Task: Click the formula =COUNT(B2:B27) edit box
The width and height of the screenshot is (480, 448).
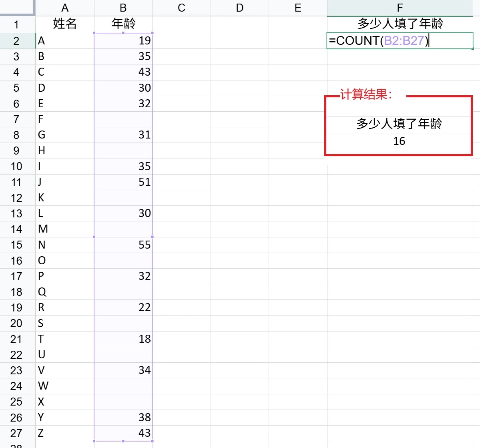Action: 400,41
